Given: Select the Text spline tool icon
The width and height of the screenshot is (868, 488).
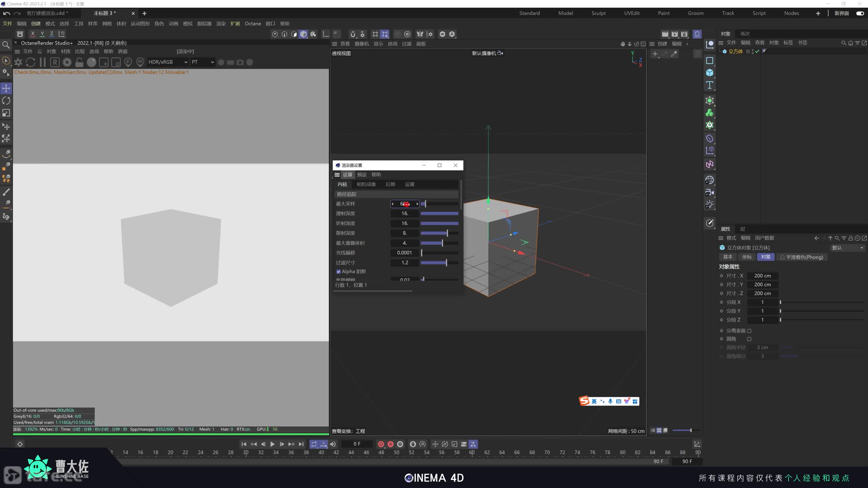Looking at the screenshot, I should click(x=709, y=85).
